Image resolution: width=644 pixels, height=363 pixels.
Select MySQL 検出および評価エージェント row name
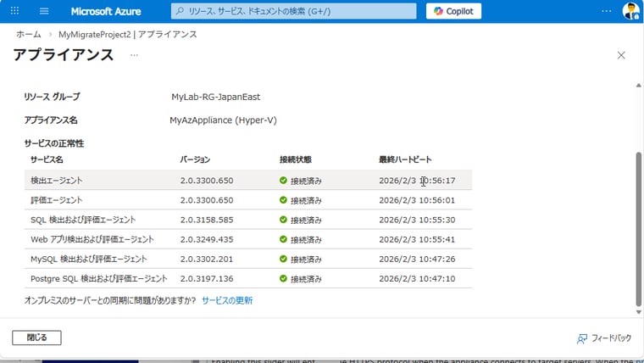coord(89,259)
